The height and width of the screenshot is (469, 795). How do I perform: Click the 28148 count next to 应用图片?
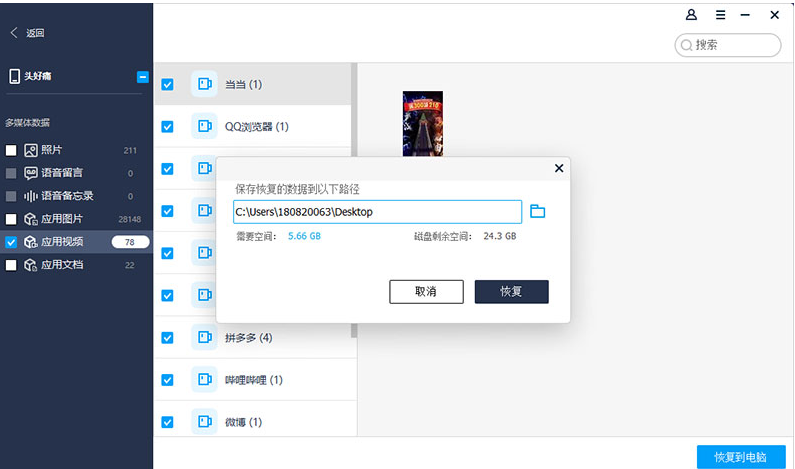(129, 219)
